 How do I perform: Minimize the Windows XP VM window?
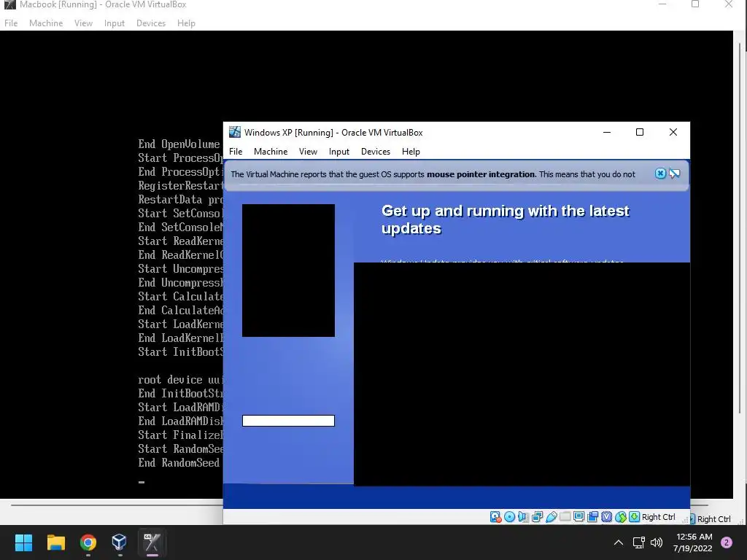tap(607, 132)
